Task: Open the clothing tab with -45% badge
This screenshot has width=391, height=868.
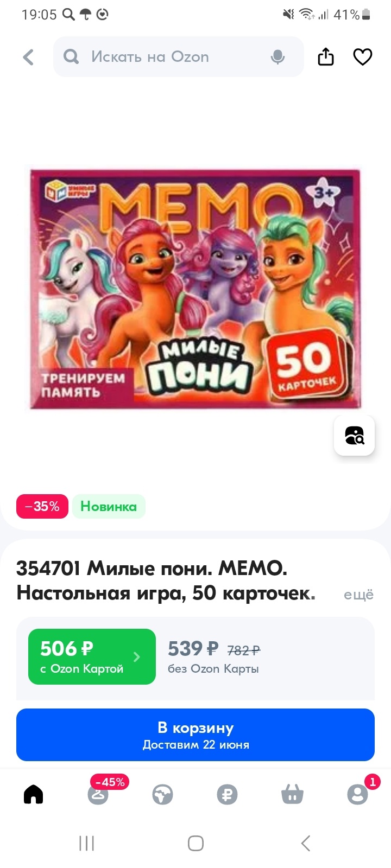Action: [x=99, y=794]
